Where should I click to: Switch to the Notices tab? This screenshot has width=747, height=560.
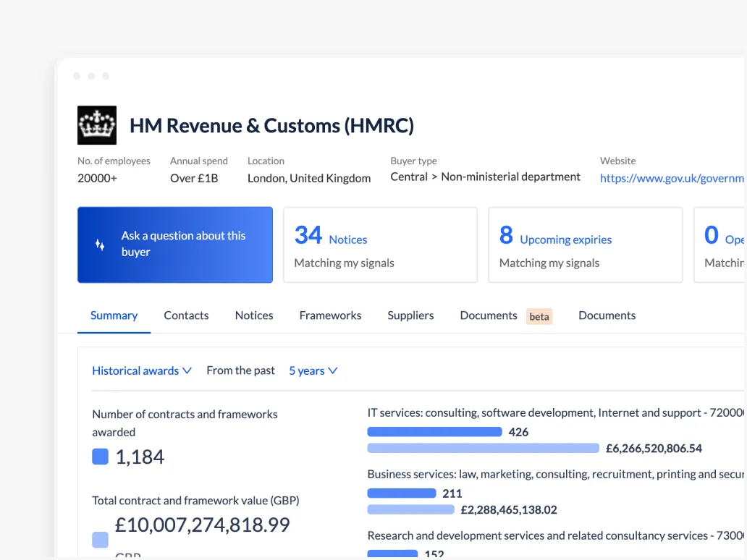tap(254, 315)
